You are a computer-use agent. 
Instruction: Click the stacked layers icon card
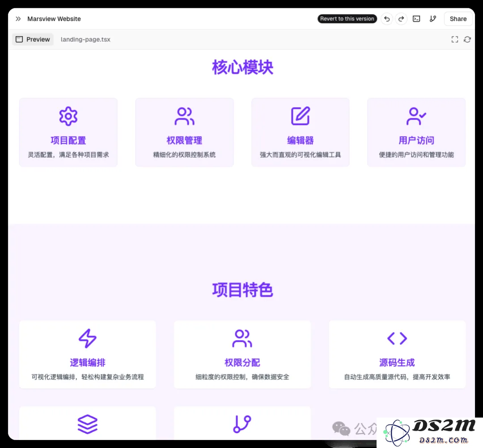click(88, 424)
